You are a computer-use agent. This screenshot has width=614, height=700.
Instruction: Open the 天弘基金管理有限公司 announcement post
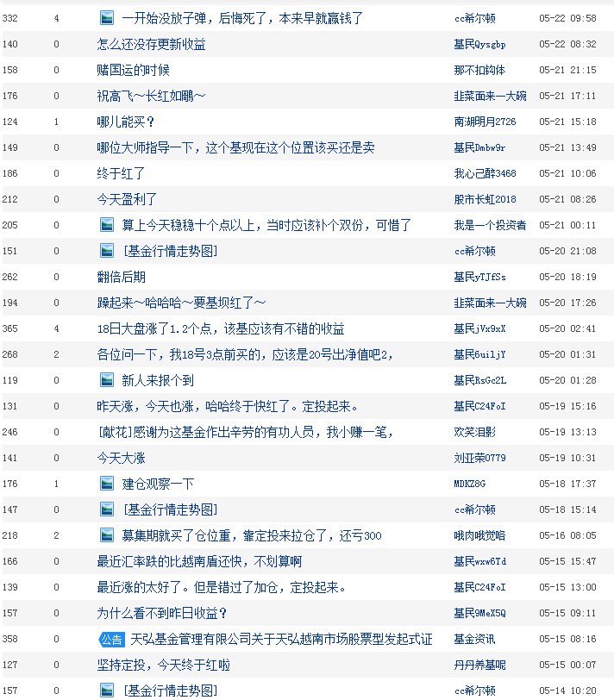[281, 640]
